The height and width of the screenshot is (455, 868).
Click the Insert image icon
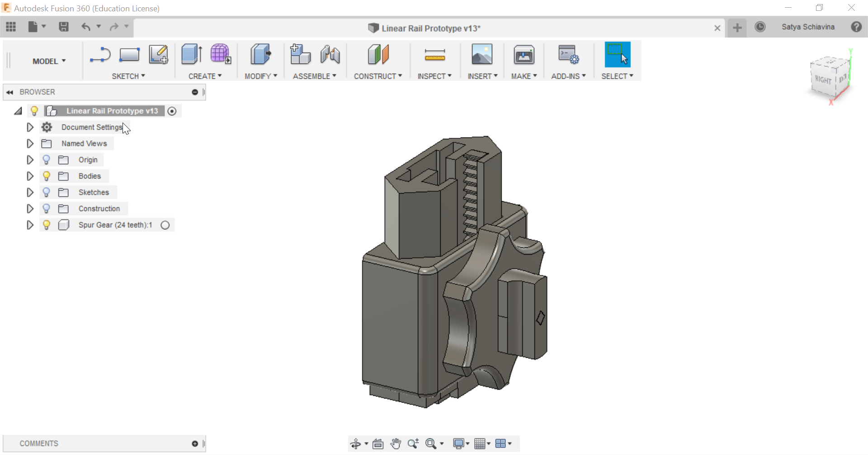(x=482, y=55)
